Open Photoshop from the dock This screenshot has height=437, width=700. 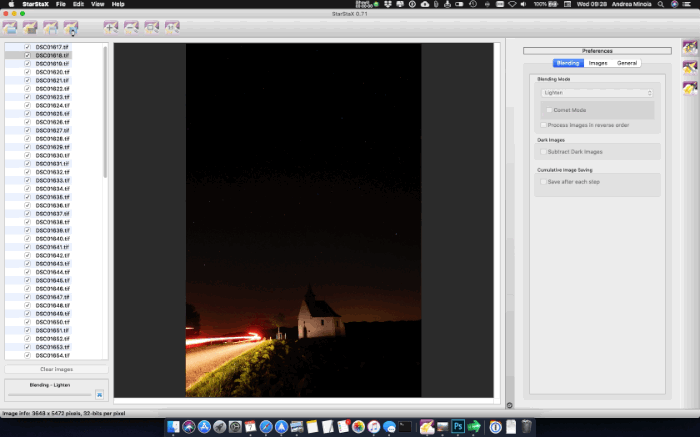pyautogui.click(x=458, y=427)
